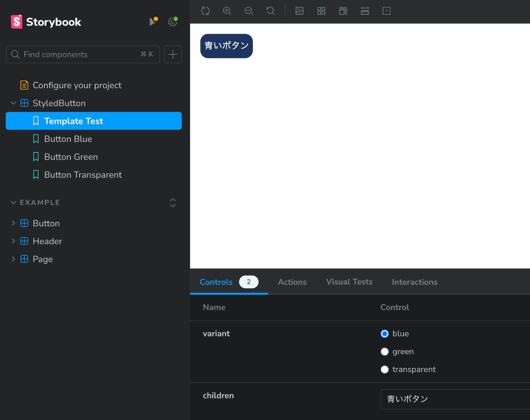This screenshot has width=530, height=420.
Task: Expand all with the EXAMPLE up-down arrows
Action: tap(173, 202)
